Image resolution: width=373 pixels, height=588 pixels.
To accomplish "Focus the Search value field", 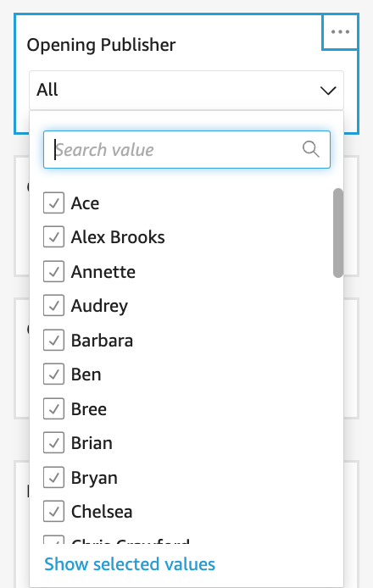I will 186,150.
